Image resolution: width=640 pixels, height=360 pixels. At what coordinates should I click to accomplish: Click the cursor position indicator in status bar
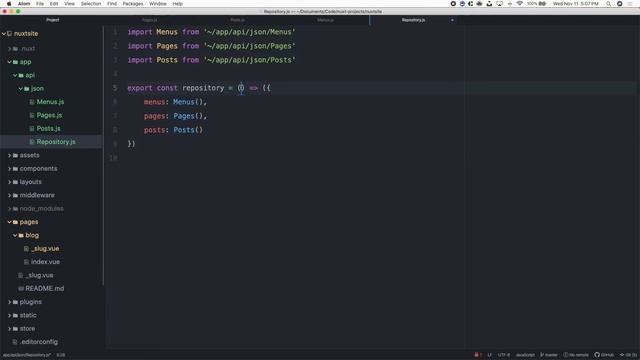(x=61, y=355)
